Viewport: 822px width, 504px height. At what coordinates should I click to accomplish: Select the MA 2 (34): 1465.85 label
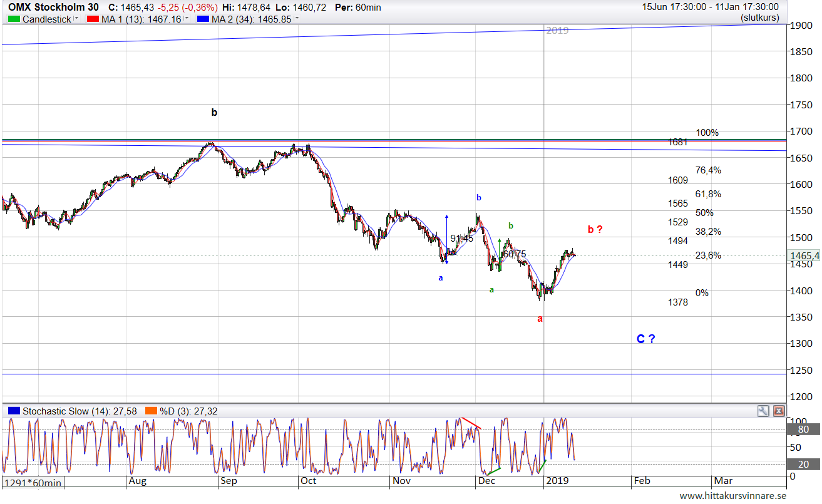coord(252,19)
